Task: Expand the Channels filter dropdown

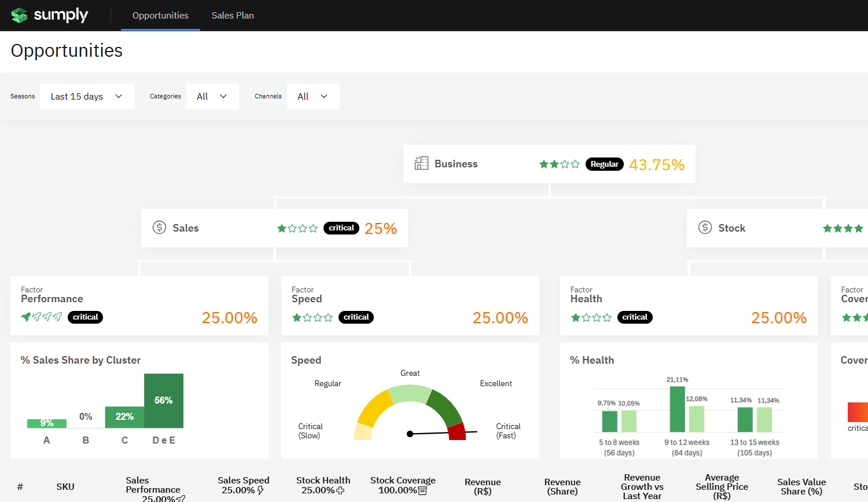Action: (313, 96)
